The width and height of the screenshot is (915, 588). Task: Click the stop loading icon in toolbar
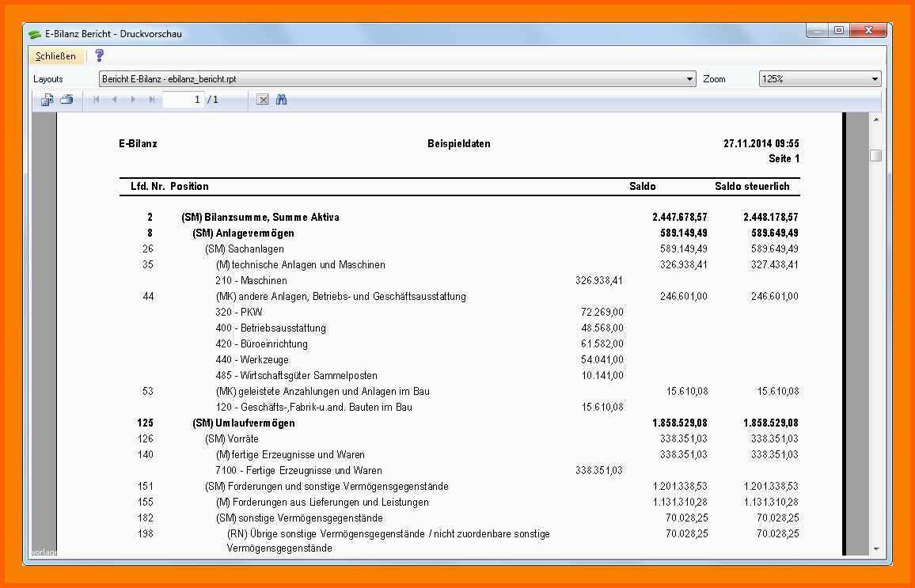tap(263, 100)
